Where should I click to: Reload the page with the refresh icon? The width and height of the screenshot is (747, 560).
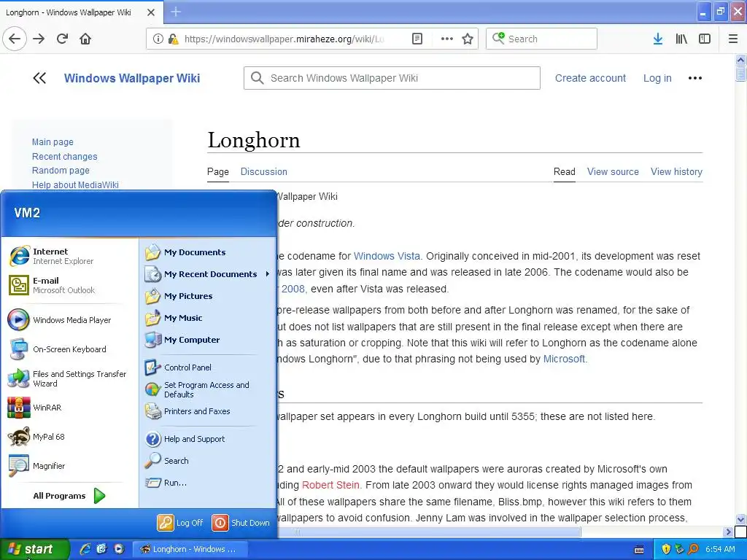(x=62, y=39)
